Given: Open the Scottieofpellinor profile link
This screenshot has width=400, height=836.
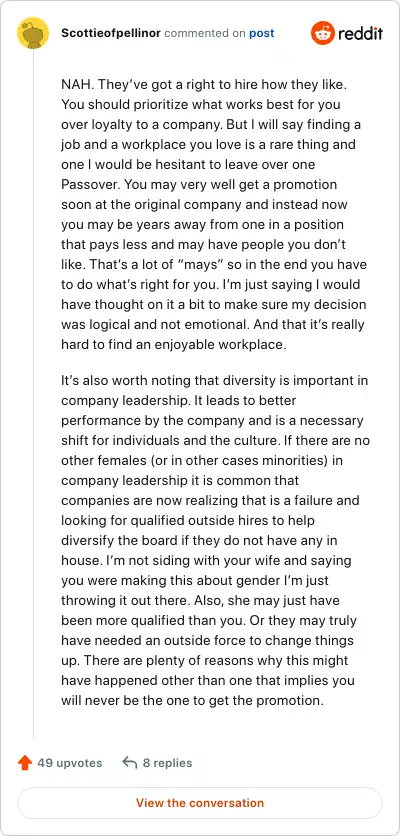Looking at the screenshot, I should coord(111,33).
